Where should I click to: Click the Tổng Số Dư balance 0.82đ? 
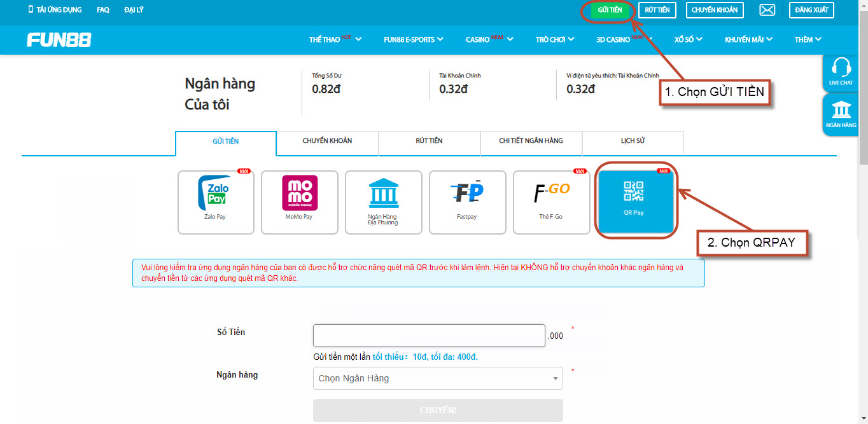click(326, 89)
